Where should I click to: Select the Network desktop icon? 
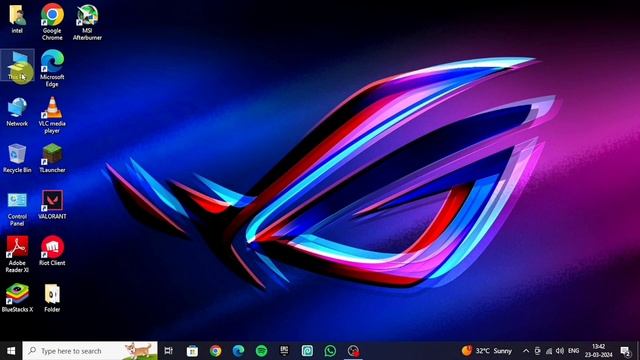(17, 112)
